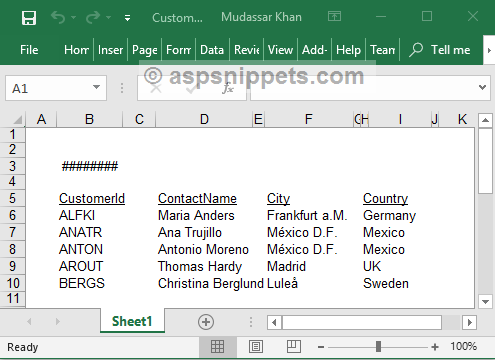Open the File tab
Viewport: 495px width, 360px height.
coord(29,50)
